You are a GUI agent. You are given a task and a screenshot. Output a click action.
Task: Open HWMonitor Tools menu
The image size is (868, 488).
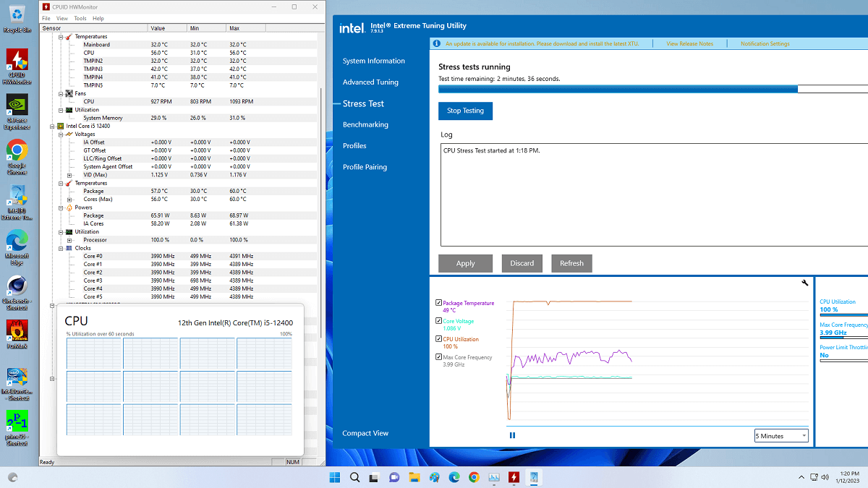coord(80,18)
